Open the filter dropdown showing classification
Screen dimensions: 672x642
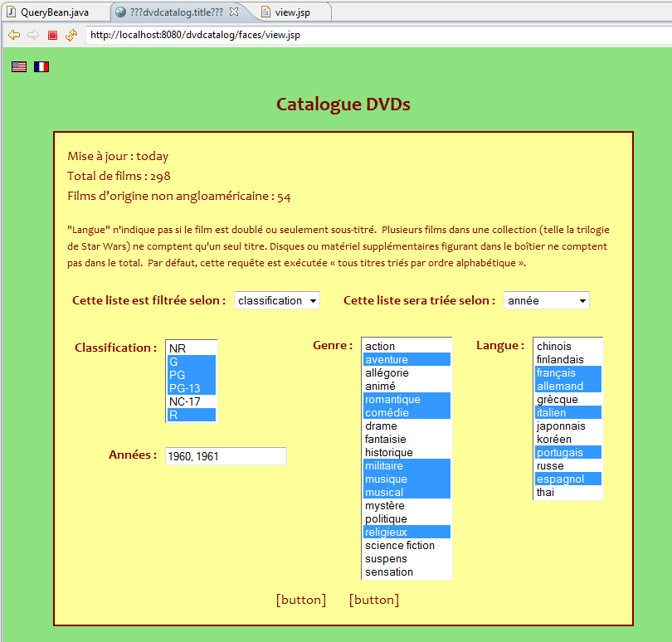click(277, 300)
